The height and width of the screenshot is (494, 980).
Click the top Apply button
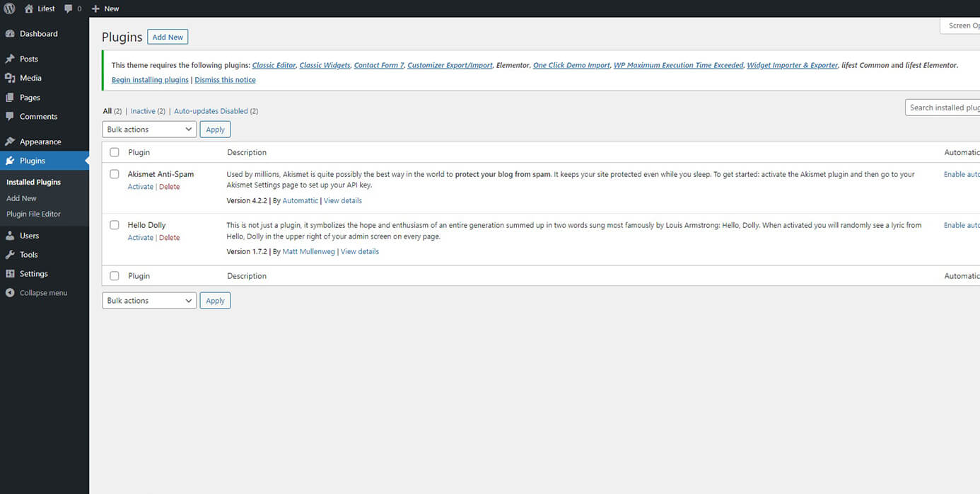coord(215,130)
